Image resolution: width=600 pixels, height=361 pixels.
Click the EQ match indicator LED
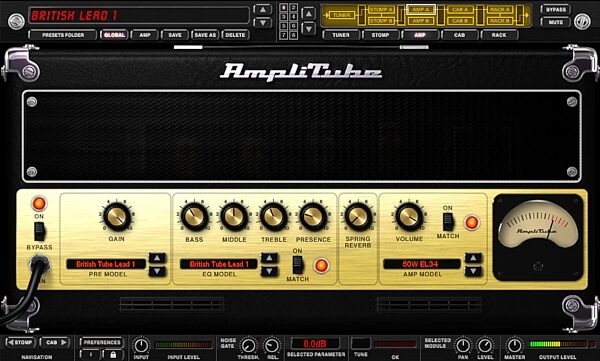321,265
